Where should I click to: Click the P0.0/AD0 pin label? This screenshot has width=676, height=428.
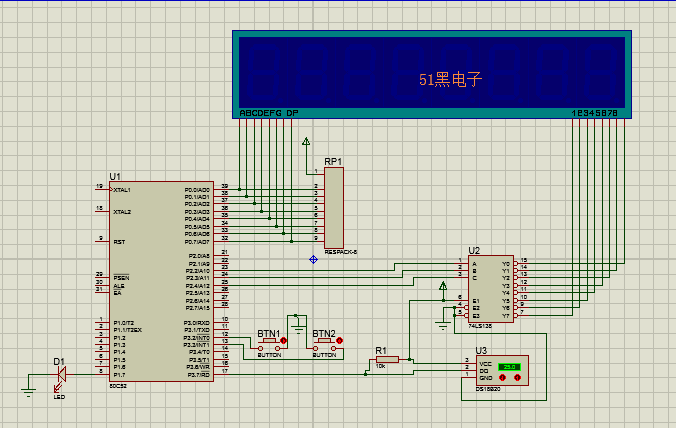tap(197, 190)
